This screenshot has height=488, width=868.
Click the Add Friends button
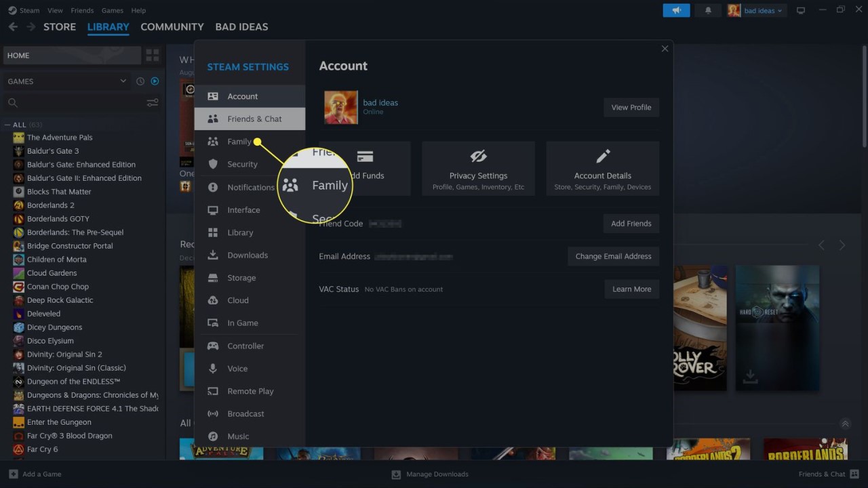point(631,224)
